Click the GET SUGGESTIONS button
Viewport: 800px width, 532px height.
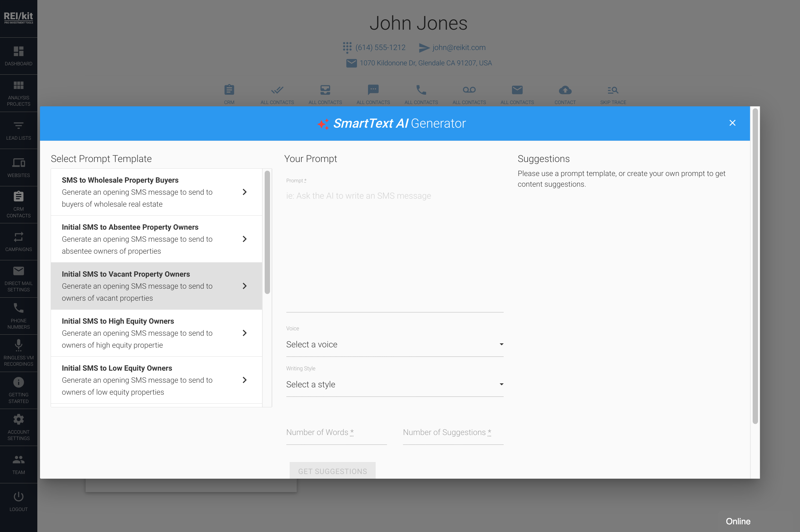click(332, 471)
